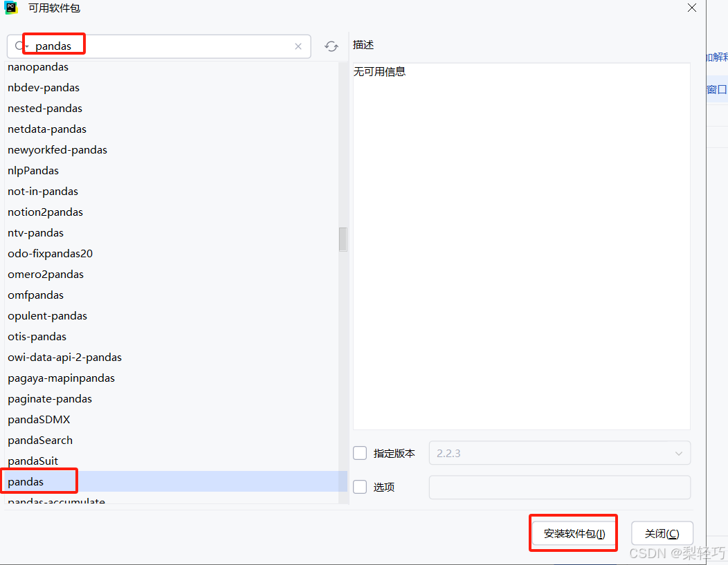The image size is (728, 565).
Task: Click the Install Package button
Action: pos(574,533)
